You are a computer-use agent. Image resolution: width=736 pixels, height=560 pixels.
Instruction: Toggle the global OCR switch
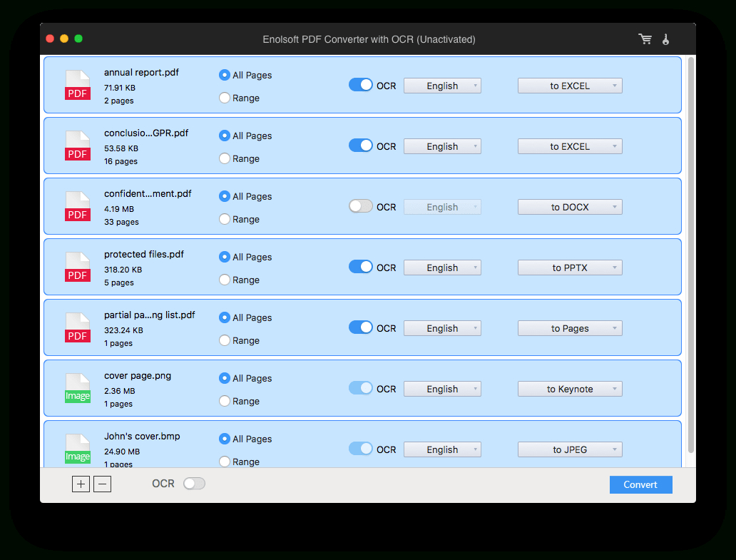[x=194, y=483]
